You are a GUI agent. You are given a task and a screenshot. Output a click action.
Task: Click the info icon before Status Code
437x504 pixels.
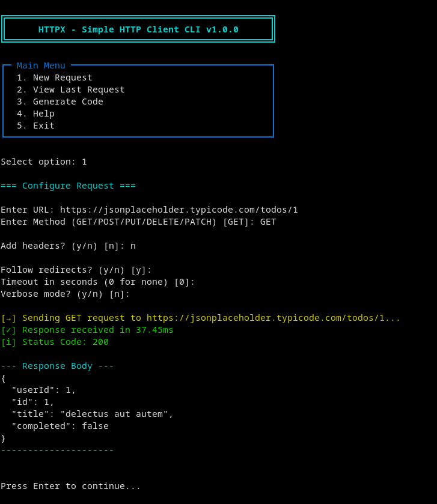(8, 342)
